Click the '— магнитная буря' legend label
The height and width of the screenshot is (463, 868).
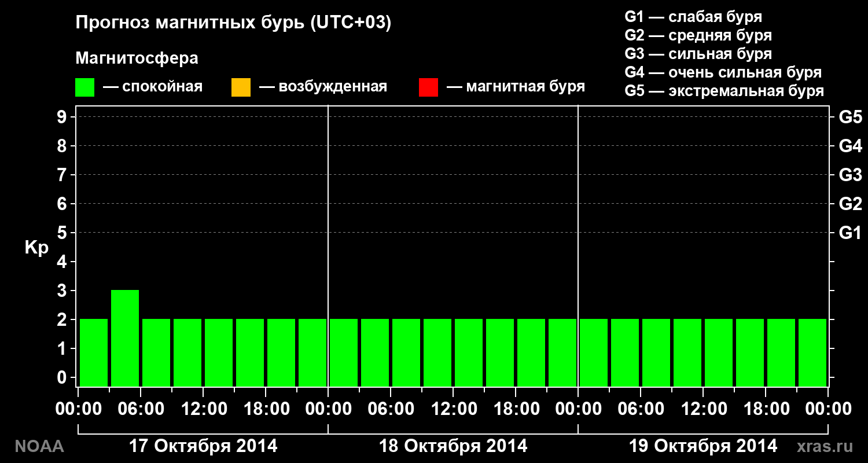516,87
